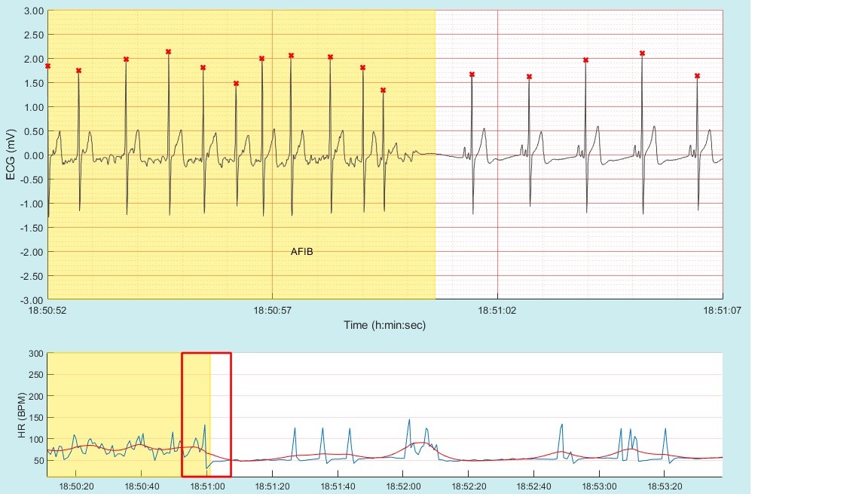Select the tallest R-peak marker in yellow region
The image size is (868, 494).
coord(168,52)
